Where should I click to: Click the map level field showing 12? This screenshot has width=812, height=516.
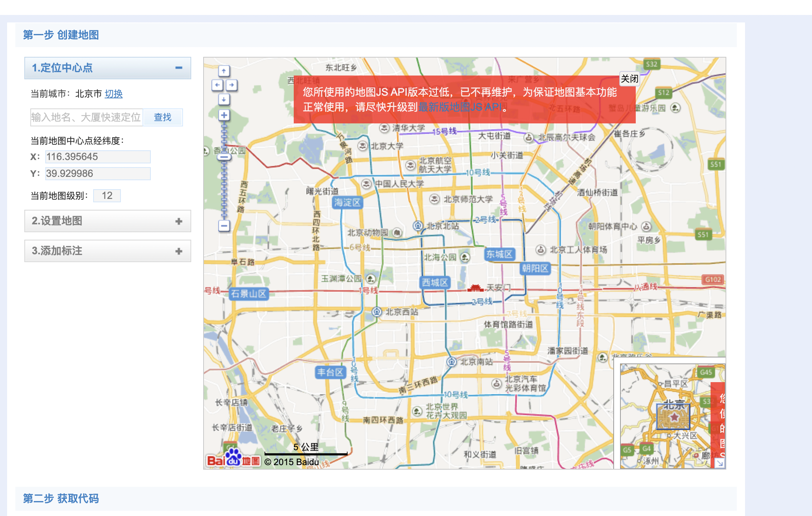click(107, 196)
